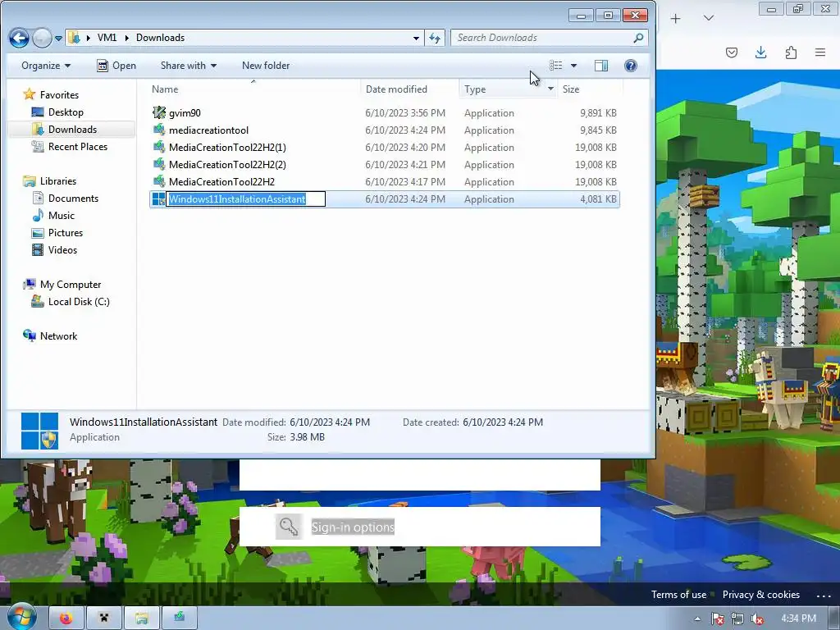
Task: Open Local Disk (C:)
Action: click(x=79, y=302)
